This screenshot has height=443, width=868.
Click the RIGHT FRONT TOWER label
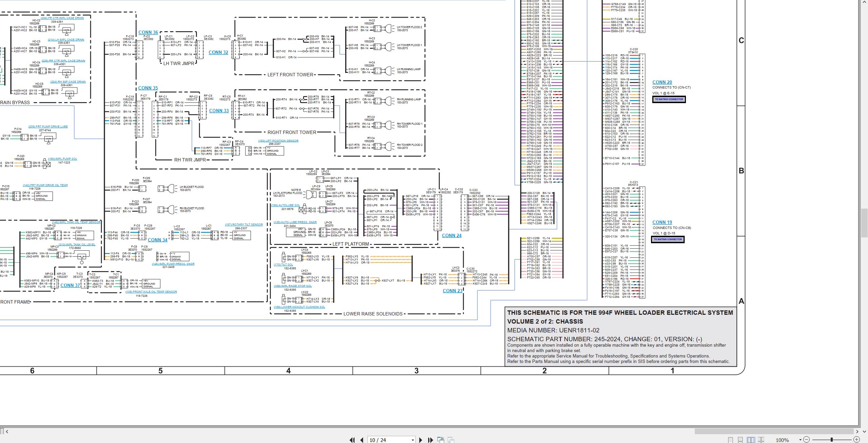click(x=292, y=132)
